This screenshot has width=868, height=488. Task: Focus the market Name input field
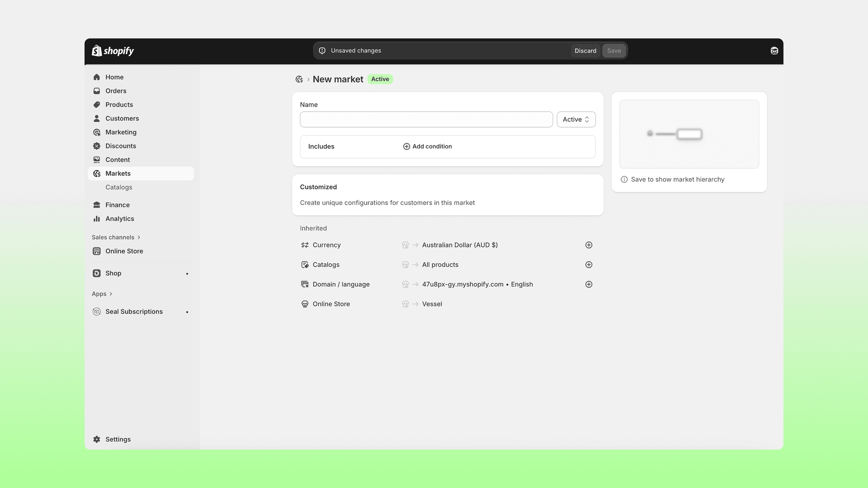pyautogui.click(x=426, y=120)
